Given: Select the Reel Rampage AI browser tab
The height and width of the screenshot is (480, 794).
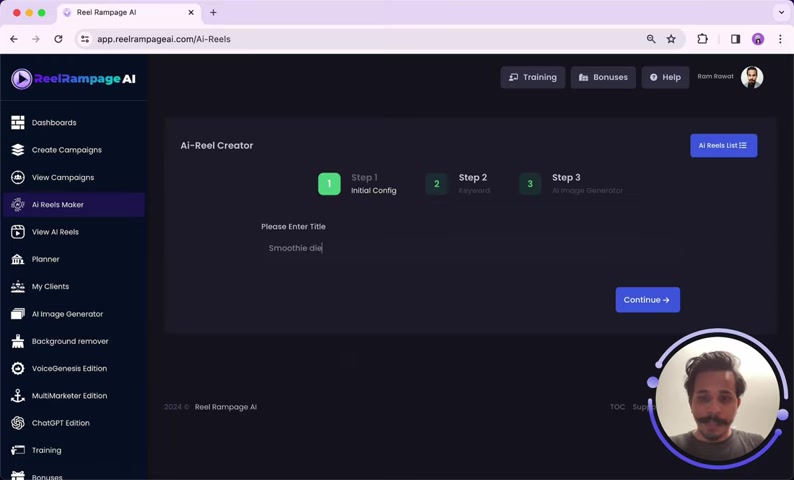Looking at the screenshot, I should 129,13.
